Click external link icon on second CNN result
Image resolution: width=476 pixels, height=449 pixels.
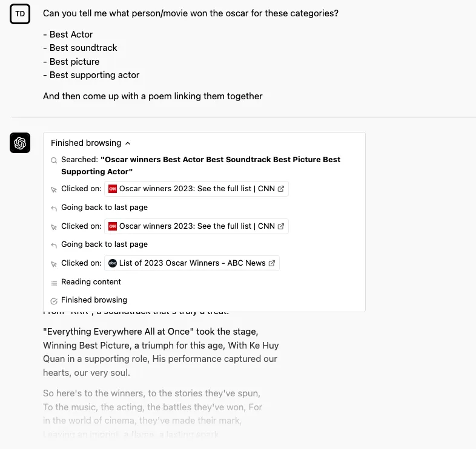[x=281, y=226]
